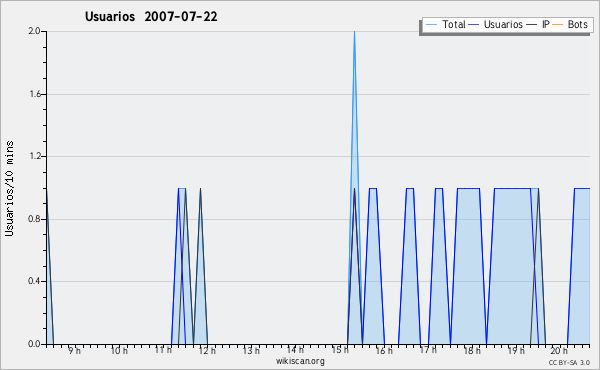Click the 14 h x-axis label

pyautogui.click(x=295, y=350)
